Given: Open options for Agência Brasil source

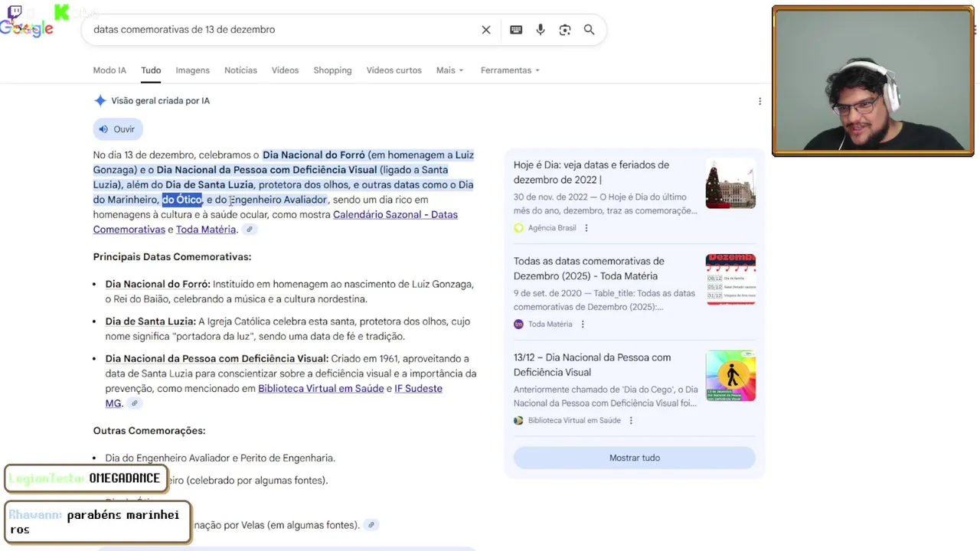Looking at the screenshot, I should [x=586, y=228].
